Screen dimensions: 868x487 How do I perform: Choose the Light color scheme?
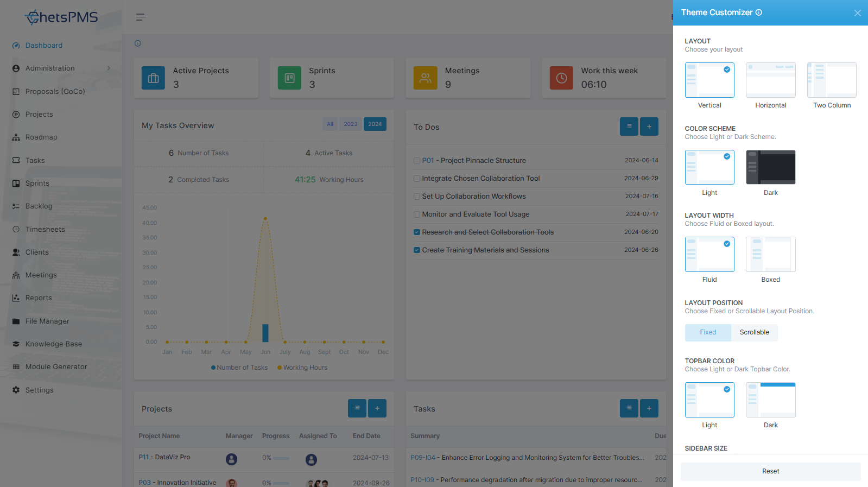coord(709,167)
